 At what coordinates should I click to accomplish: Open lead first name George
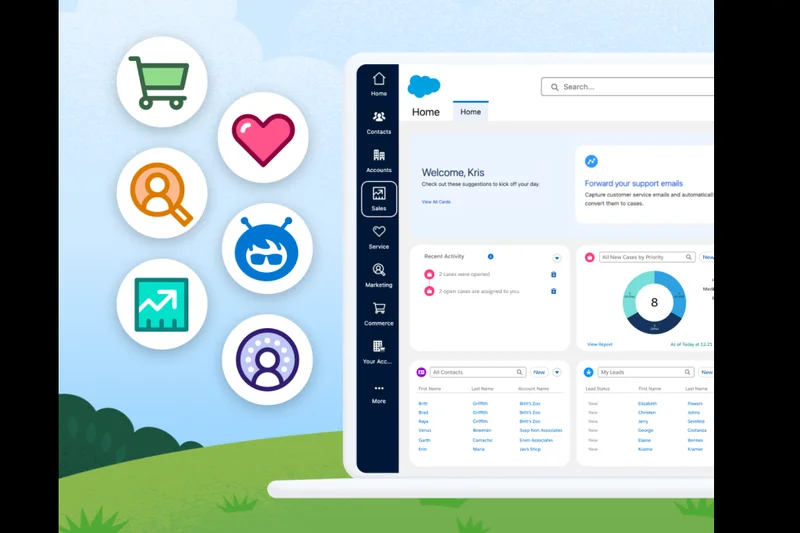tap(645, 430)
